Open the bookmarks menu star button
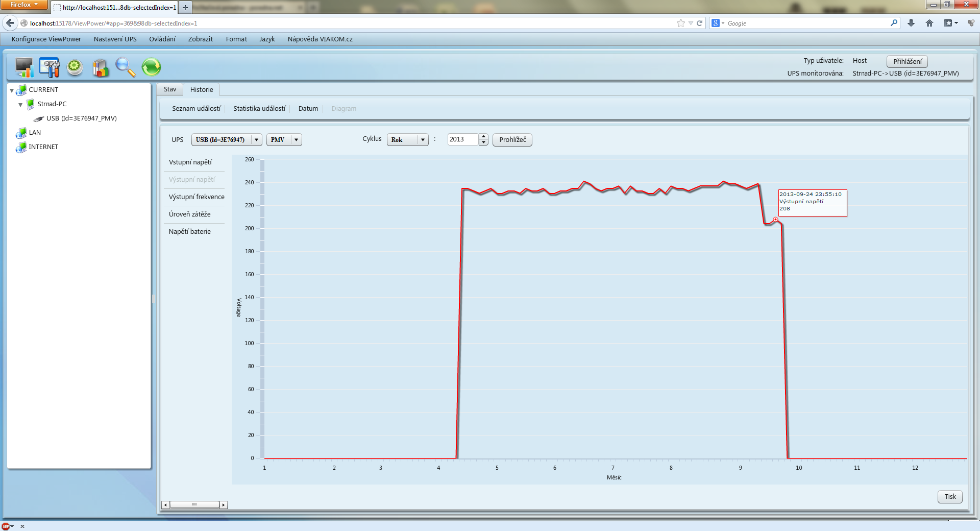The height and width of the screenshot is (531, 980). (x=950, y=23)
